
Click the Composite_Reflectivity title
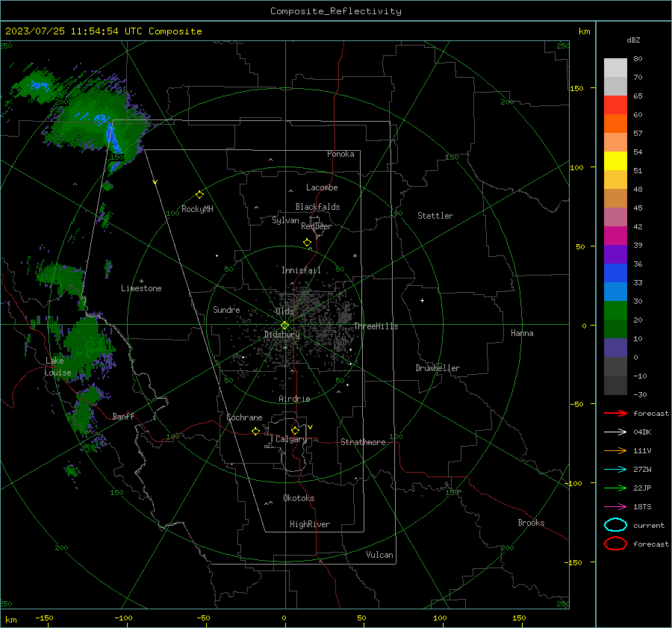pyautogui.click(x=336, y=11)
